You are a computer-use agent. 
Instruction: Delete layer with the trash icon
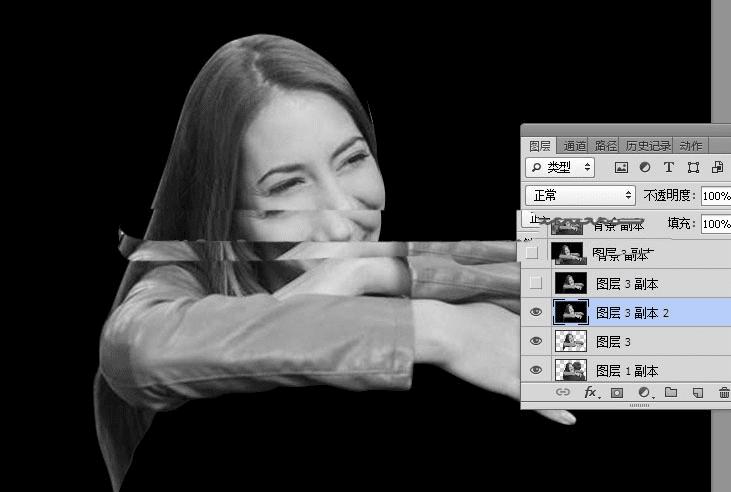click(x=724, y=393)
